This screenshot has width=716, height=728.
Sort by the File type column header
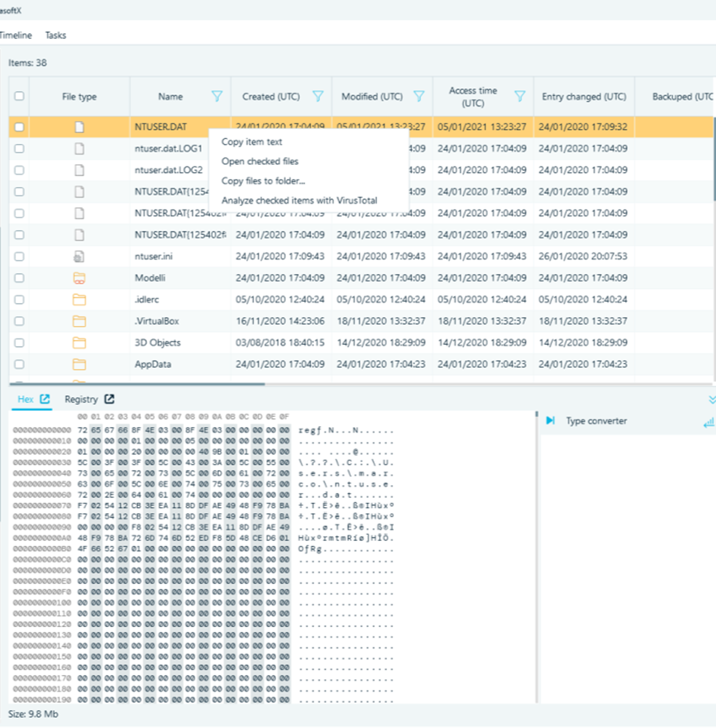pyautogui.click(x=79, y=96)
